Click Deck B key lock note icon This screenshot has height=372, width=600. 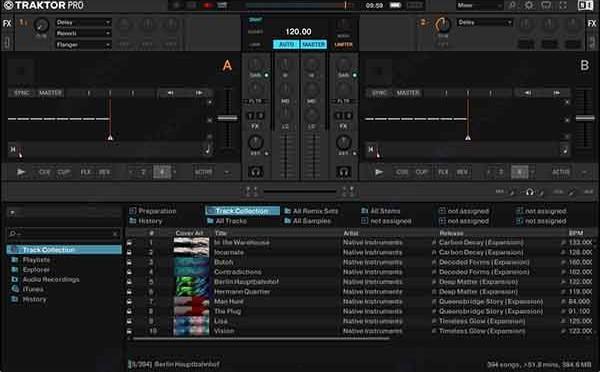click(x=565, y=150)
